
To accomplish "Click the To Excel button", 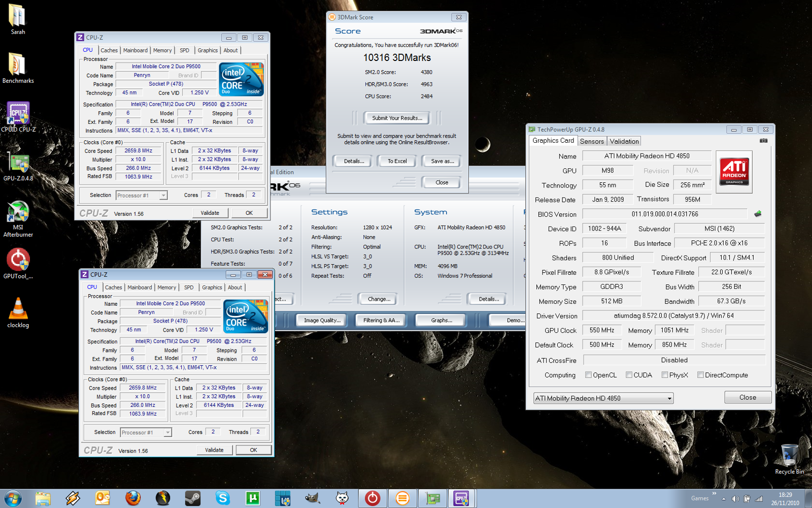I will (397, 161).
